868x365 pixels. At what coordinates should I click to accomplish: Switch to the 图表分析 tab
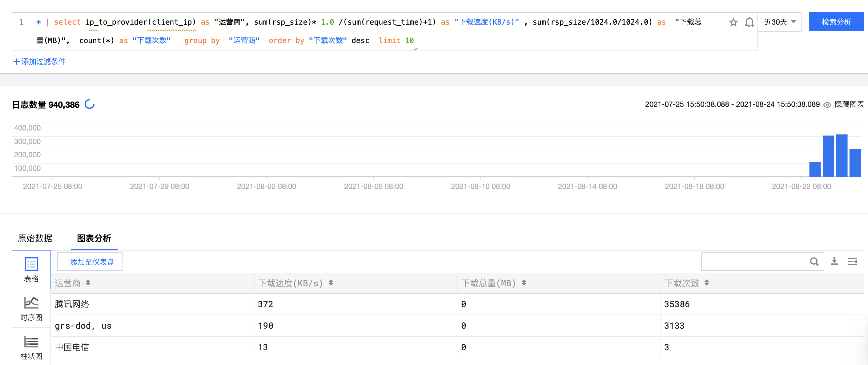pos(94,238)
